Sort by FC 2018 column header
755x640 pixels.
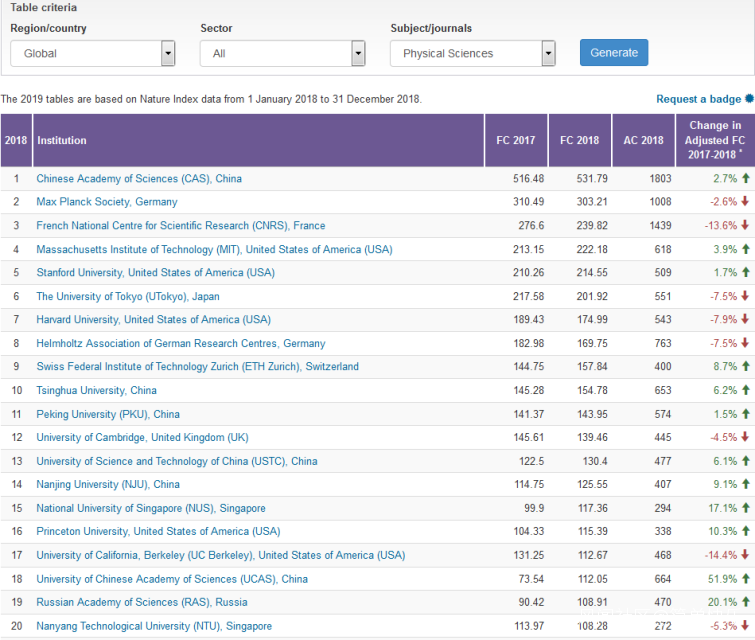click(580, 141)
